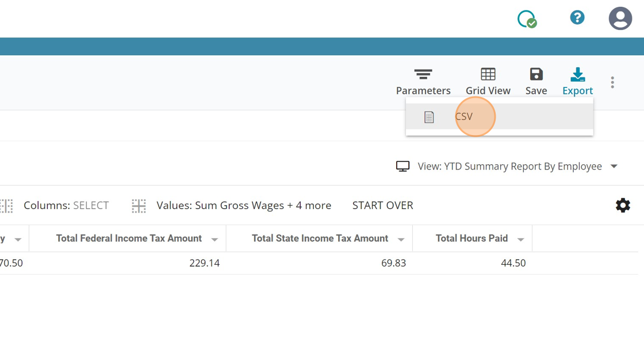Choose CSV from the export menu
The image size is (644, 359).
[x=464, y=117]
